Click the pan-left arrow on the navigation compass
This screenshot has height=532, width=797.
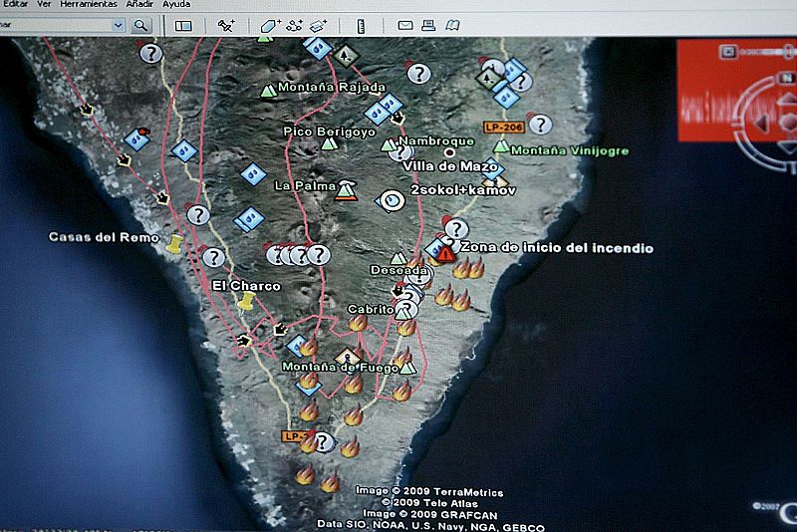pos(762,123)
